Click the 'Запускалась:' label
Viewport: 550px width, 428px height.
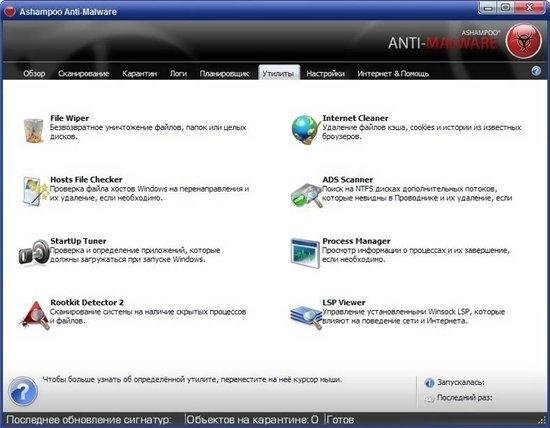(x=461, y=382)
